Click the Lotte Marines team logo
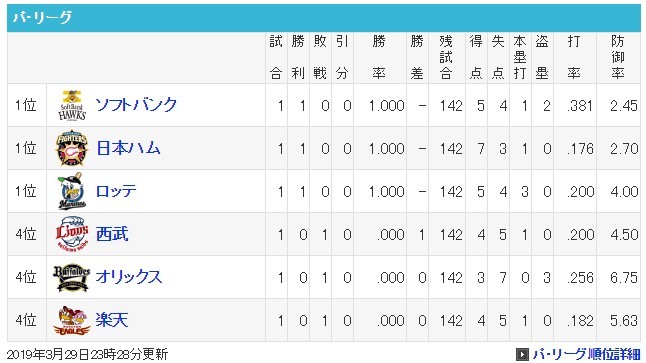Image resolution: width=646 pixels, height=363 pixels. pyautogui.click(x=72, y=191)
